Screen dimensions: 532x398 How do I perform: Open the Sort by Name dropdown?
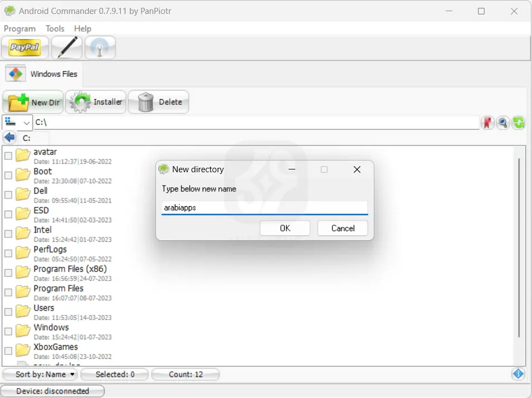40,374
